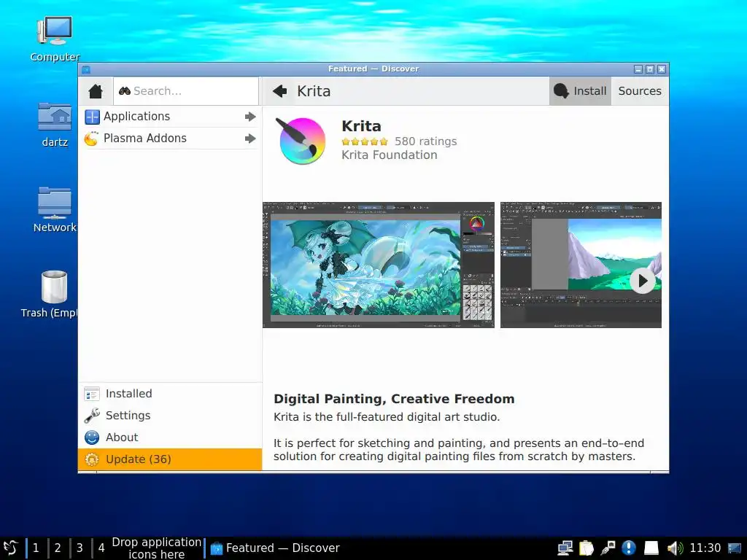The width and height of the screenshot is (747, 560).
Task: Open the Update (36) page
Action: (x=170, y=459)
